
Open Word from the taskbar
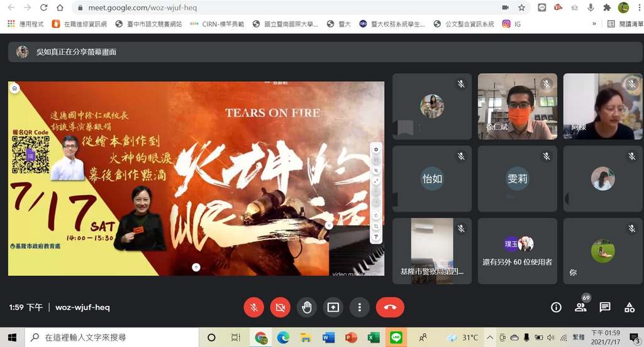click(x=328, y=338)
